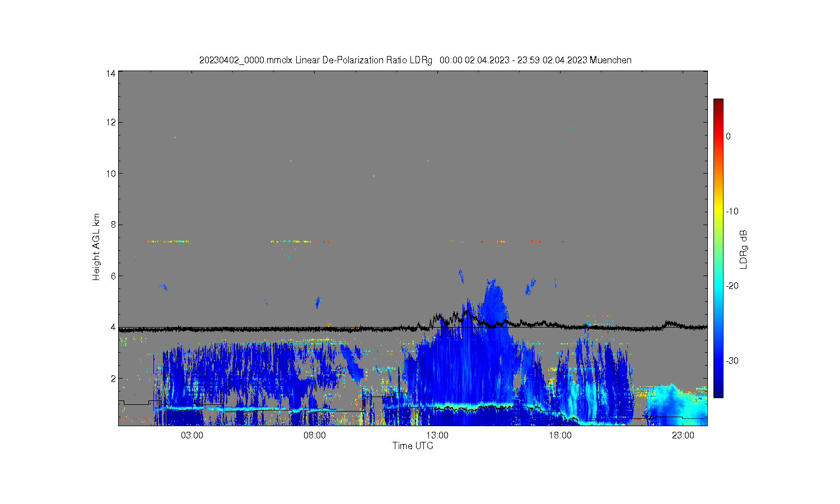
Task: Click the colorbar value -20 label
Action: click(x=732, y=286)
